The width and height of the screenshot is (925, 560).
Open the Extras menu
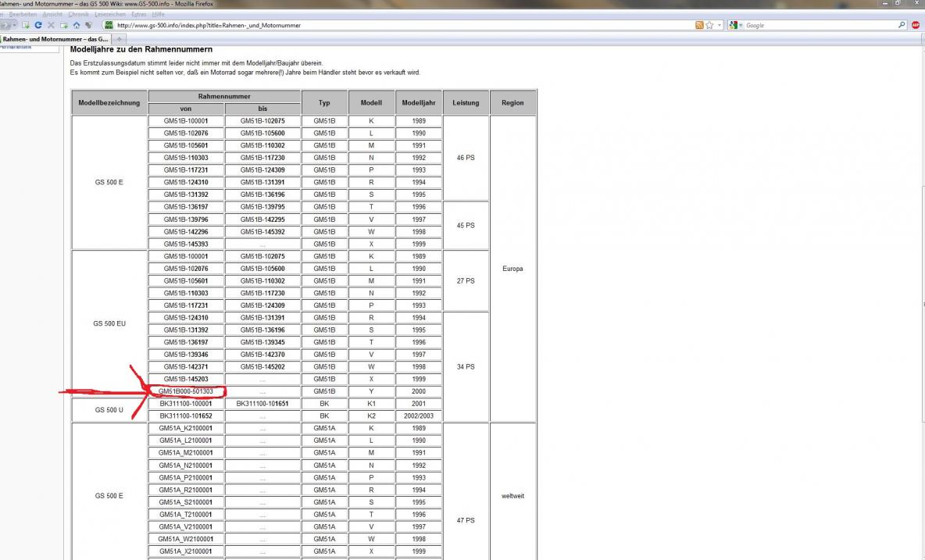tap(138, 14)
